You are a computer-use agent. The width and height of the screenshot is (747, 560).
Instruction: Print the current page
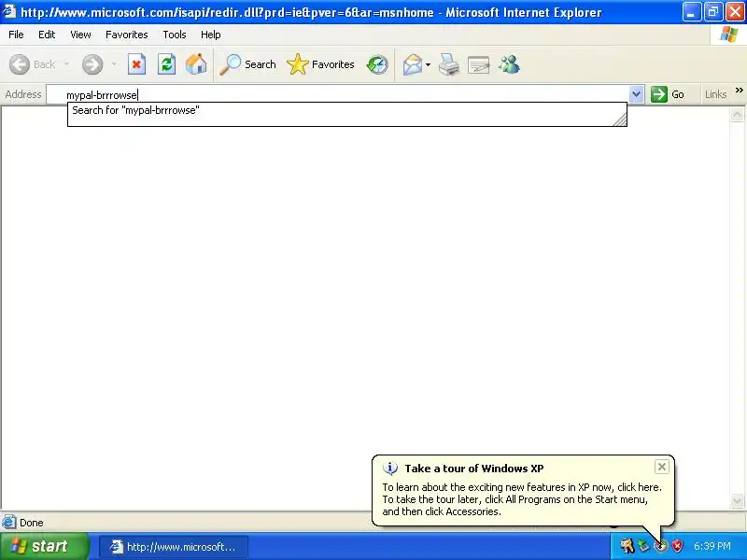(x=449, y=64)
